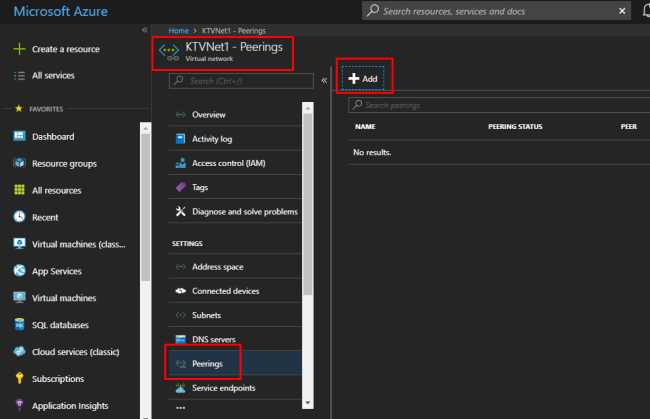
Task: Open the Overview menu entry
Action: tap(208, 115)
